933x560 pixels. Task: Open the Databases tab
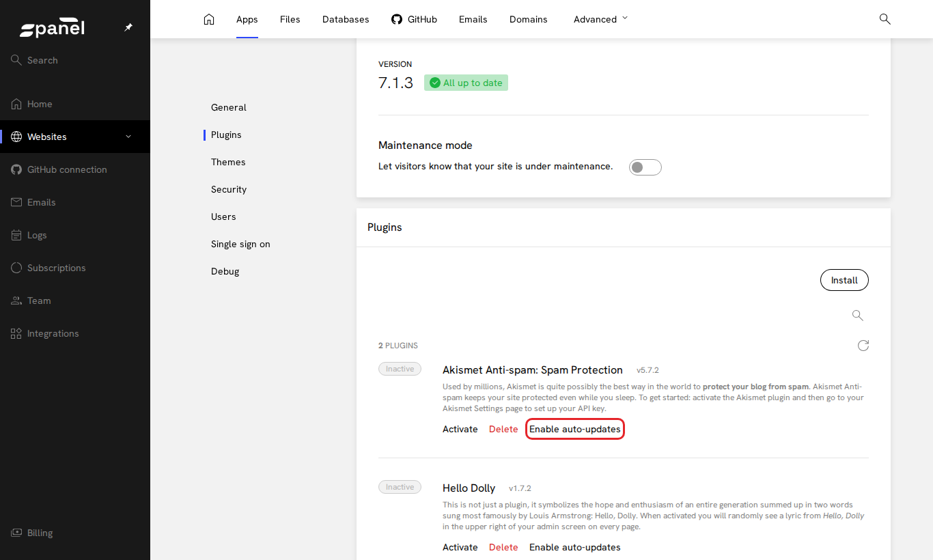(346, 19)
